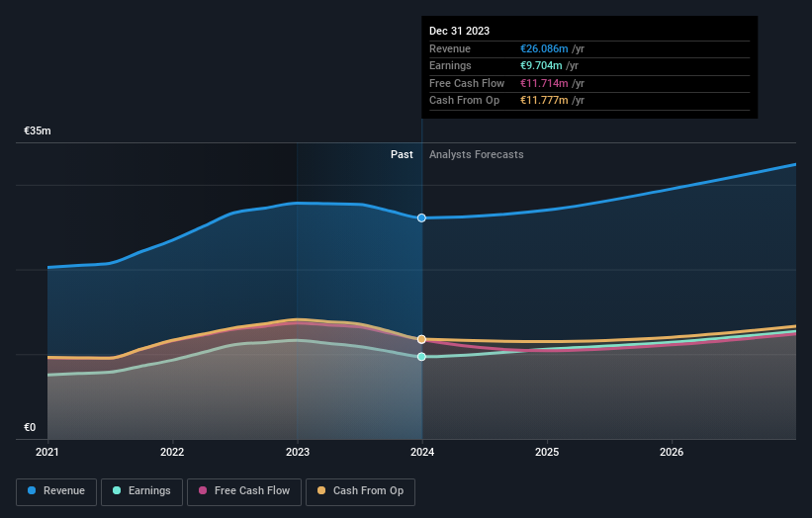This screenshot has width=812, height=518.
Task: Click the orange Cash From Op legend dot
Action: pyautogui.click(x=321, y=490)
